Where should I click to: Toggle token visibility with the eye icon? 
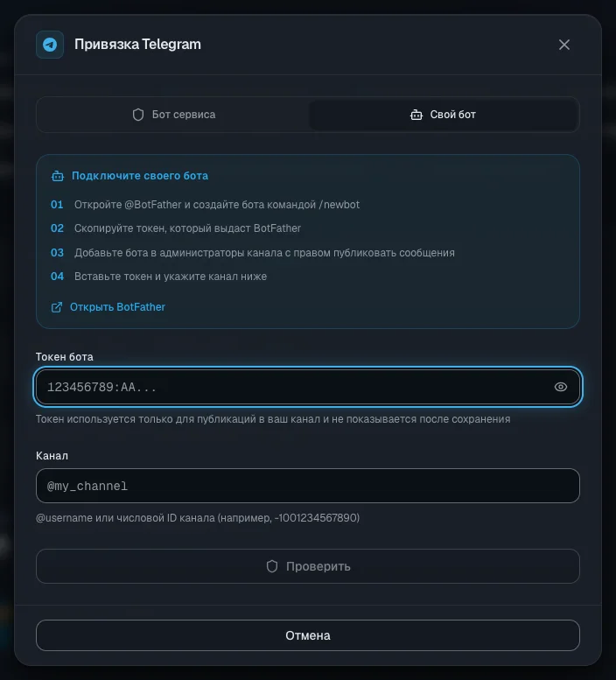point(561,387)
